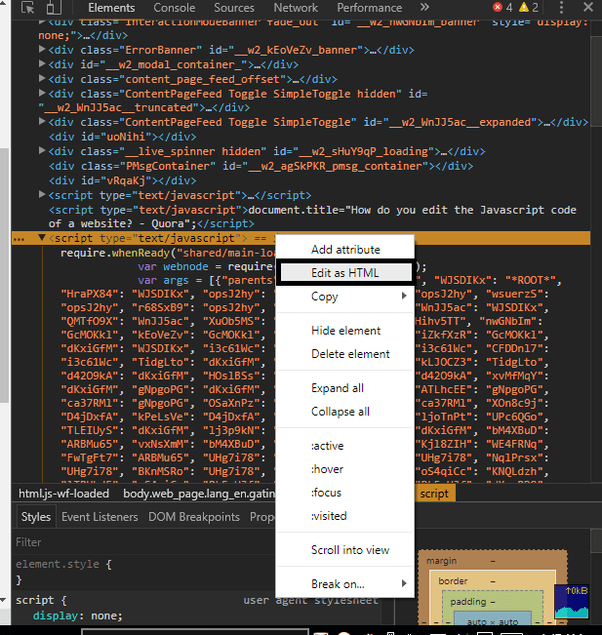Click the display: none declaration
This screenshot has height=635, width=602.
coord(77,616)
